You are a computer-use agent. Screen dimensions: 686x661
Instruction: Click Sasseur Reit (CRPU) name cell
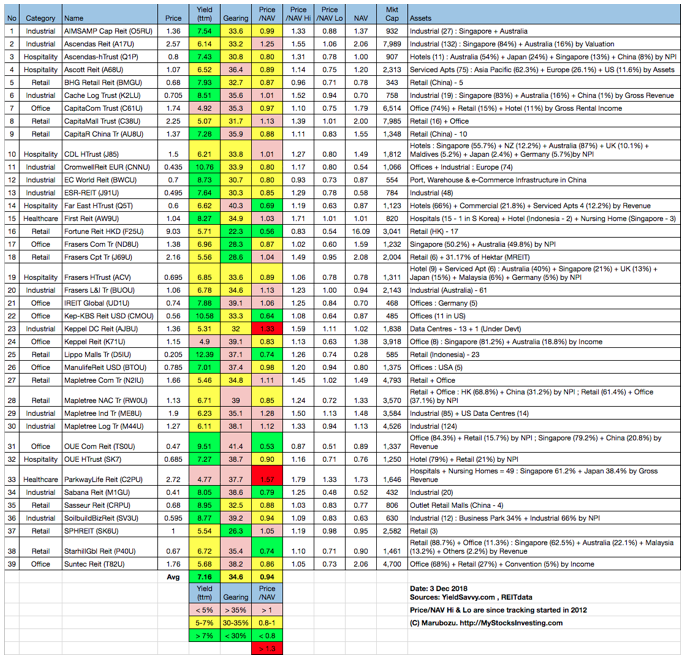110,505
